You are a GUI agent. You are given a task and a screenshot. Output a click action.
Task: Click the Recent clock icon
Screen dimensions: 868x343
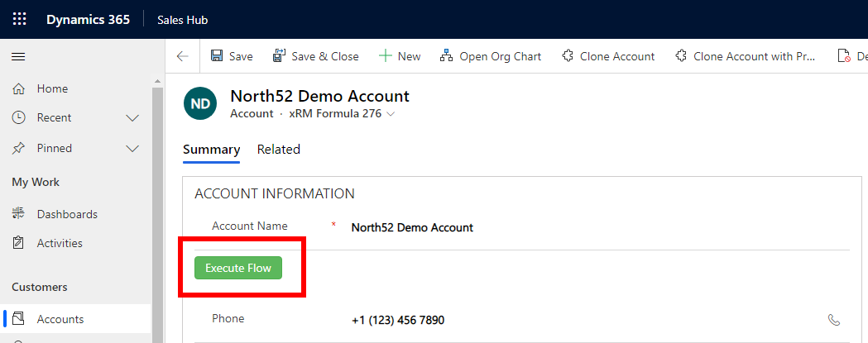click(x=18, y=117)
